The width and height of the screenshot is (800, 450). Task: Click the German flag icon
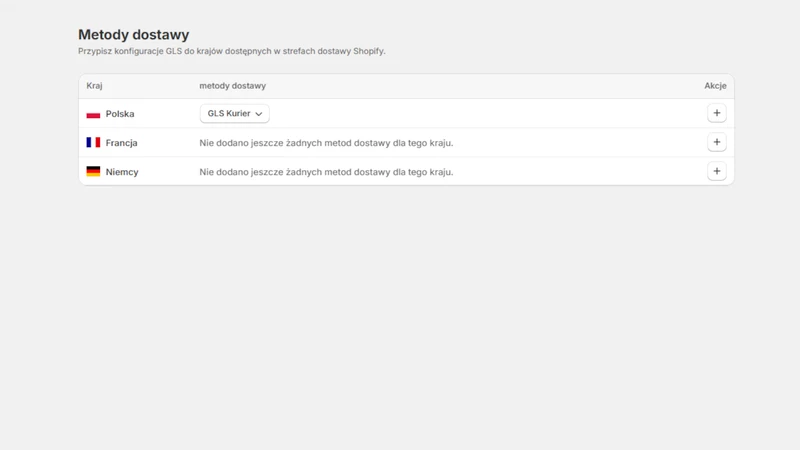[93, 171]
